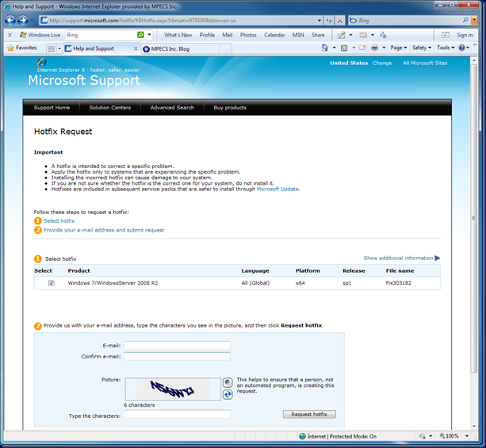The width and height of the screenshot is (486, 448).
Task: Open What's New in the Live toolbar
Action: [178, 35]
